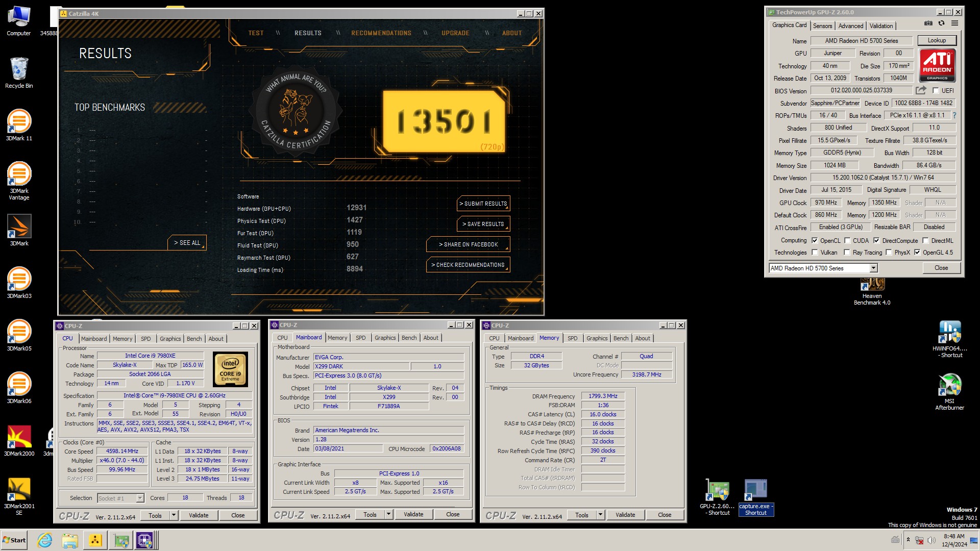Image resolution: width=980 pixels, height=551 pixels.
Task: Select the Computer desktop icon
Action: (x=19, y=20)
